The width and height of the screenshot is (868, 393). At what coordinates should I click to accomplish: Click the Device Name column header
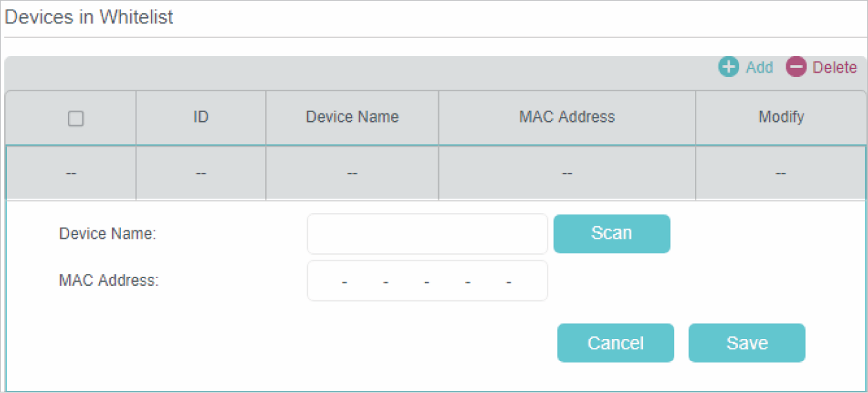(x=352, y=117)
